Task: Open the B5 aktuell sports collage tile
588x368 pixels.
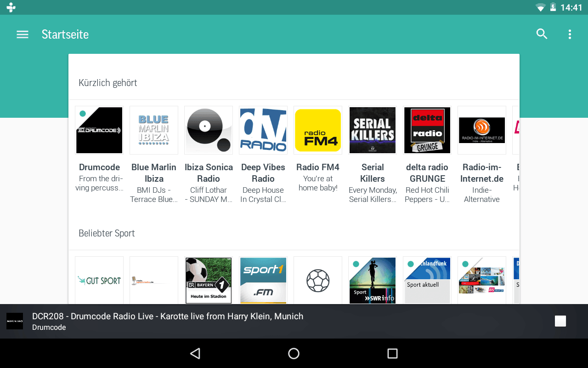Action: click(482, 280)
